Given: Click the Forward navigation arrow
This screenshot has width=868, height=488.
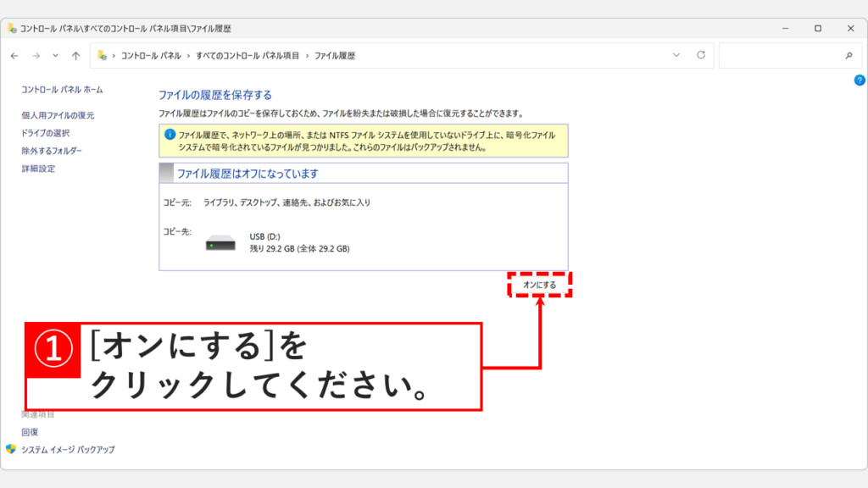Looking at the screenshot, I should click(36, 55).
